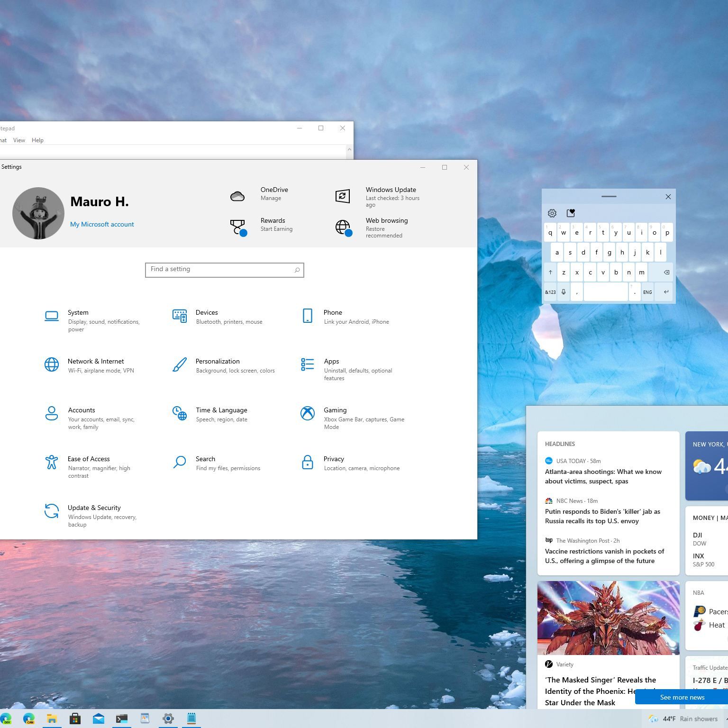Screen dimensions: 728x728
Task: Open Privacy settings category
Action: click(350, 463)
